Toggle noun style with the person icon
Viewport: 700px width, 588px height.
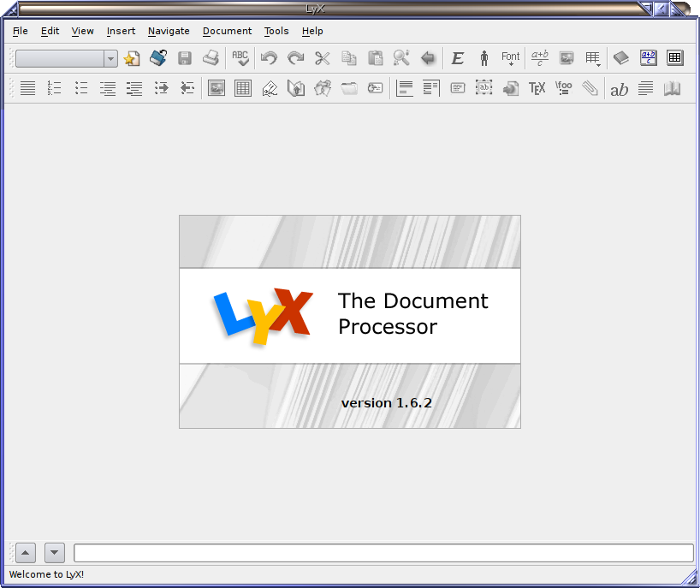[484, 58]
